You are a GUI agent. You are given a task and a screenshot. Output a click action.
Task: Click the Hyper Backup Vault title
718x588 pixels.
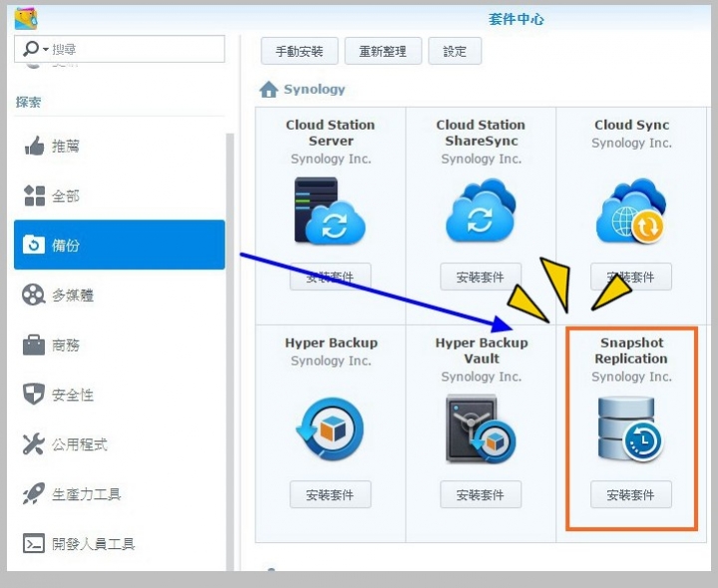click(x=482, y=351)
